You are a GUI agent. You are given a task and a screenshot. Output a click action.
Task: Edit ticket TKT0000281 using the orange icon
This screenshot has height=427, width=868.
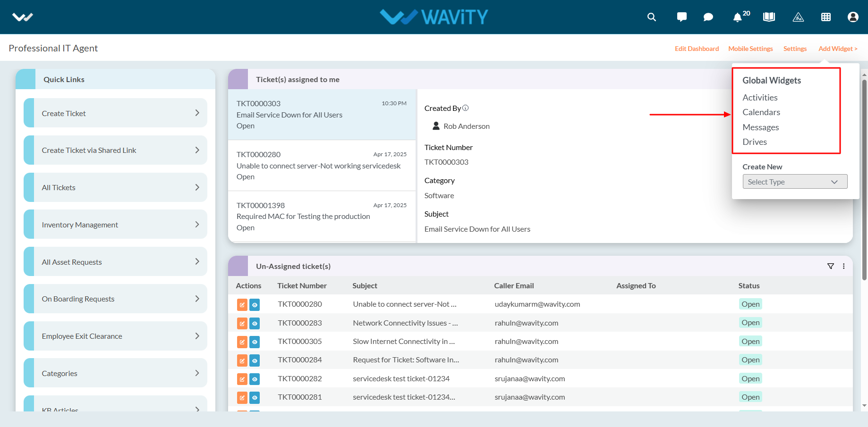242,398
